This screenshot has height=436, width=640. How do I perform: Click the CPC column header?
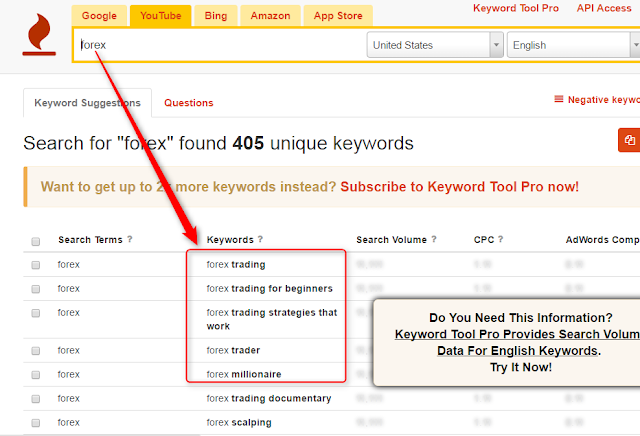(x=484, y=240)
